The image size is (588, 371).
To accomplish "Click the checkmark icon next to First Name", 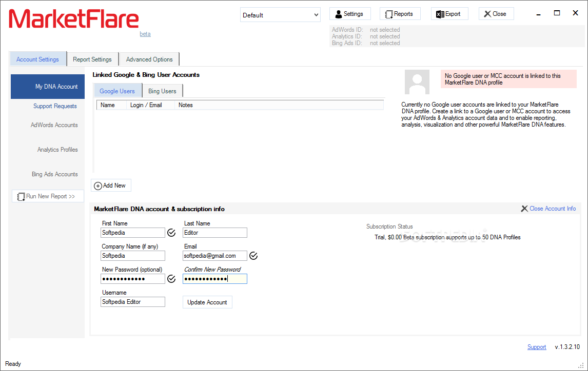I will click(x=171, y=233).
